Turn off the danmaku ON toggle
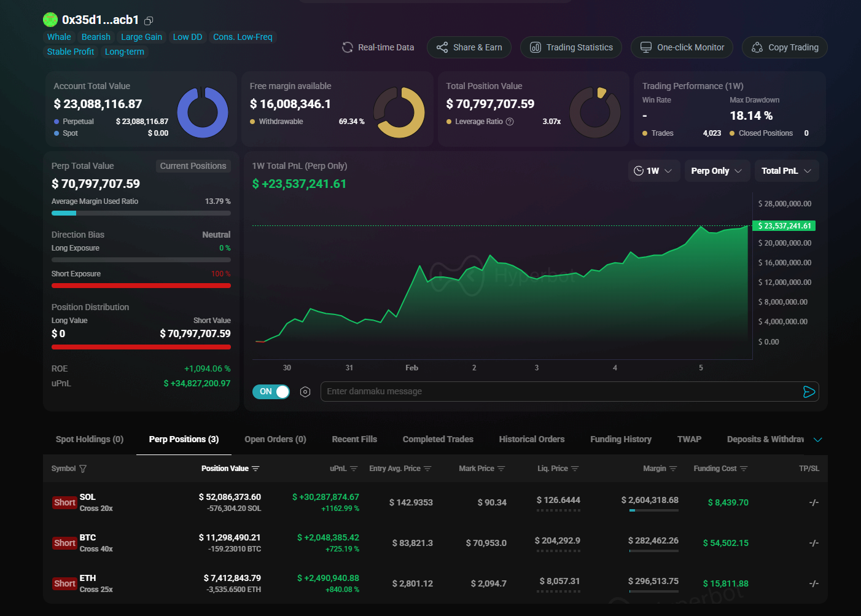The height and width of the screenshot is (616, 861). [271, 392]
